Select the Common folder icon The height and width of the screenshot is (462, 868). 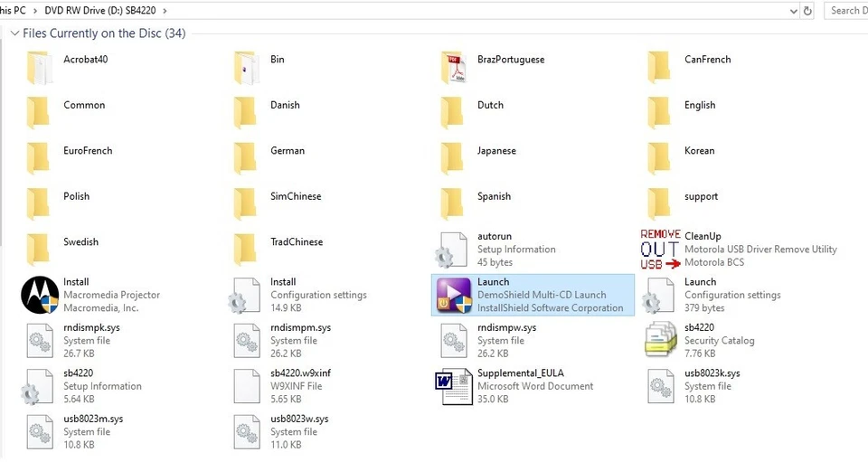pyautogui.click(x=38, y=112)
